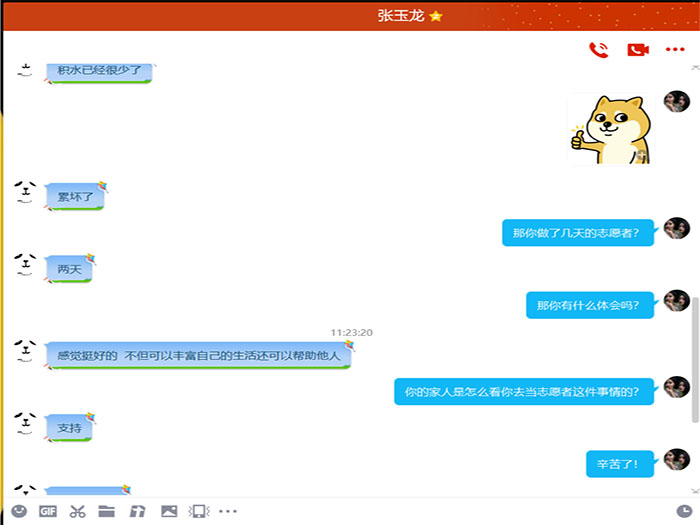Click the message 那你有什么体会吗?
Viewport: 700px width, 525px height.
pyautogui.click(x=590, y=305)
